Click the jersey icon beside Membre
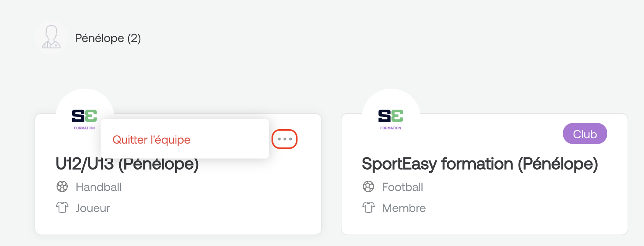Image resolution: width=644 pixels, height=246 pixels. coord(368,207)
